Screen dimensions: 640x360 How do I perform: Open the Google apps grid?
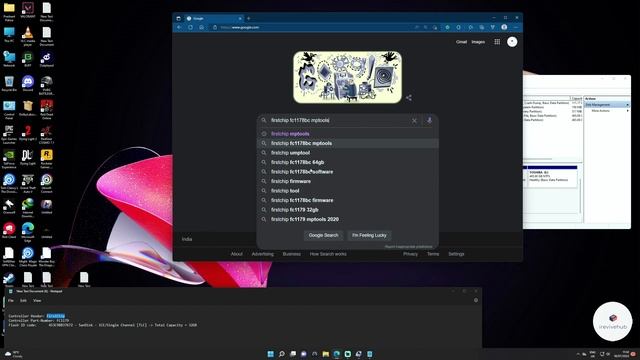(x=497, y=42)
